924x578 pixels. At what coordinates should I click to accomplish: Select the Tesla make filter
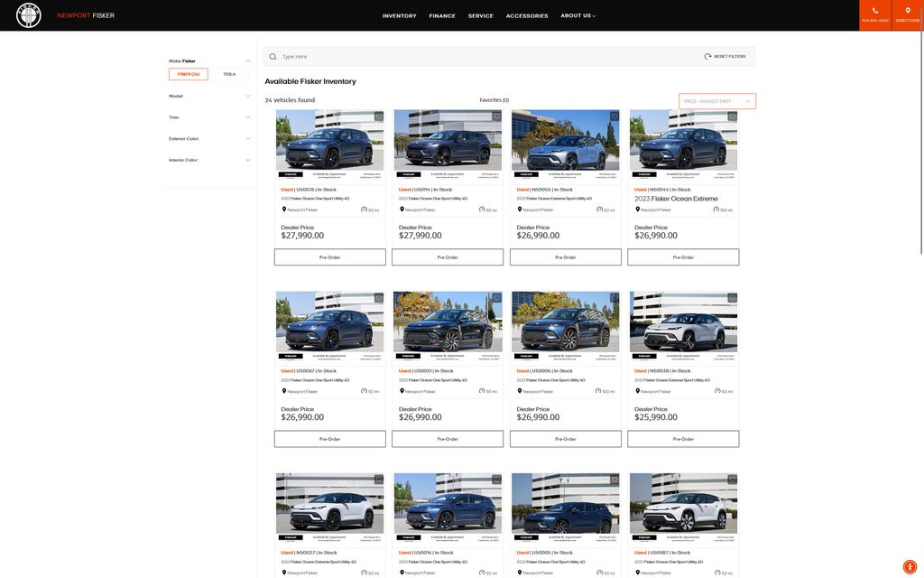[229, 74]
